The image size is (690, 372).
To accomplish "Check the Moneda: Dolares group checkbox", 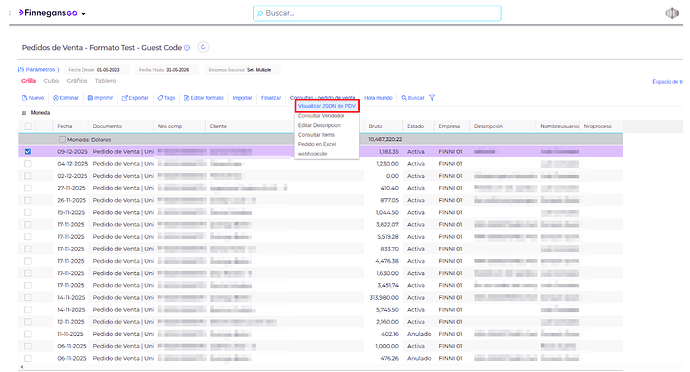I will (62, 140).
